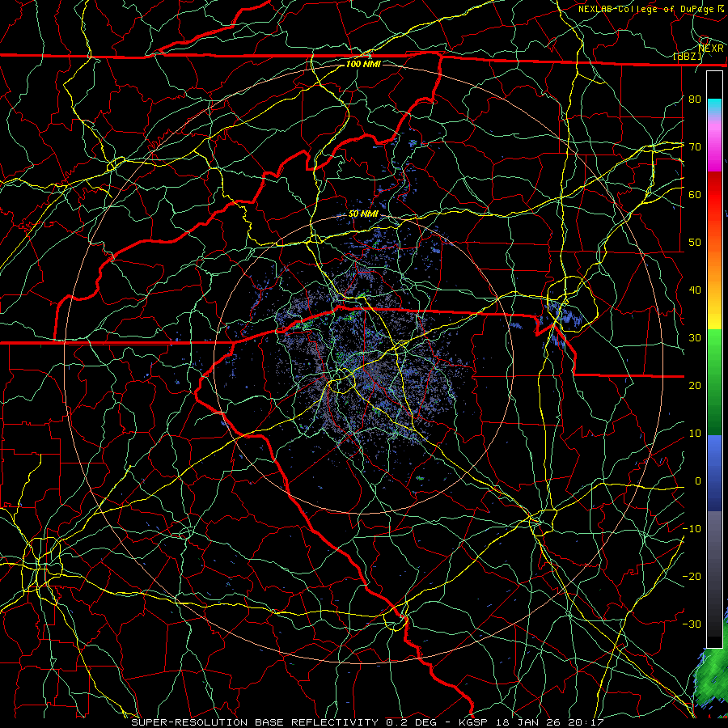This screenshot has height=728, width=728.
Task: Pick the cyan segment of the color bar
Action: pos(714,106)
